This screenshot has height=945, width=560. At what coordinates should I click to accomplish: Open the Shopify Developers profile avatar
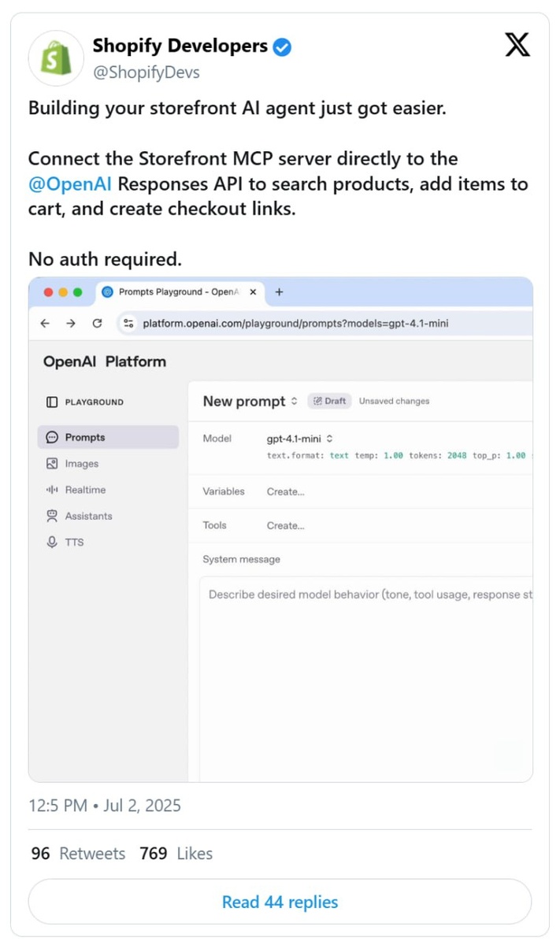point(57,58)
